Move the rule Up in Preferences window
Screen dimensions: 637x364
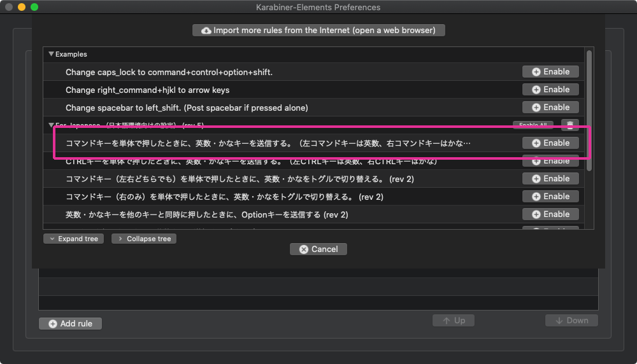coord(454,321)
